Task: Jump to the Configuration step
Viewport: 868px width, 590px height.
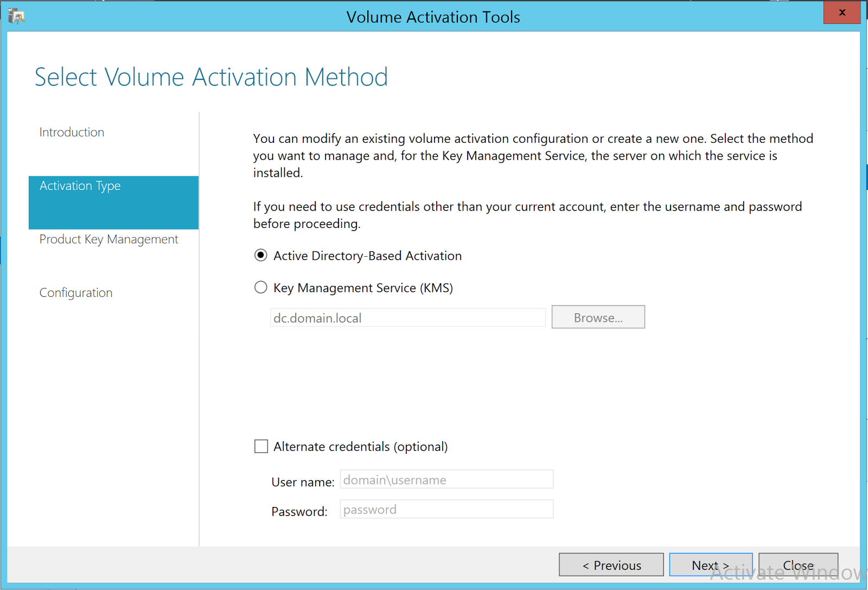Action: (76, 292)
